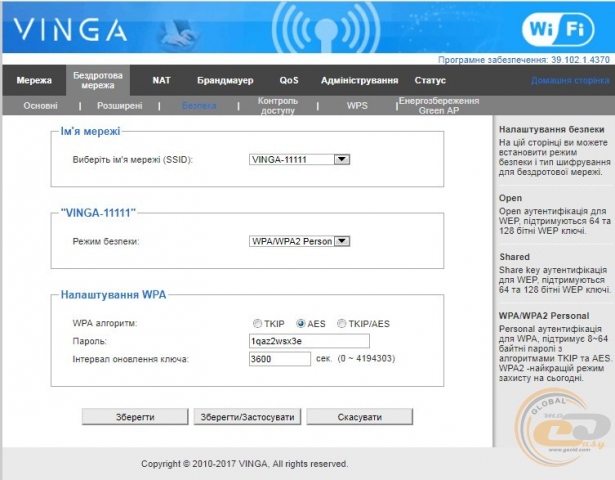Click the Ім'я мережі section title
Screen dimensions: 615x480
[90, 131]
